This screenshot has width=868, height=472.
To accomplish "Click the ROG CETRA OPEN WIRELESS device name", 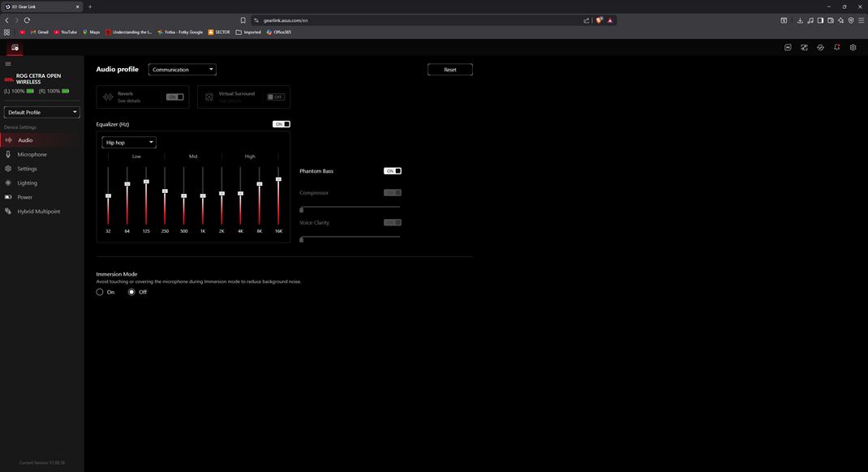I will 39,79.
